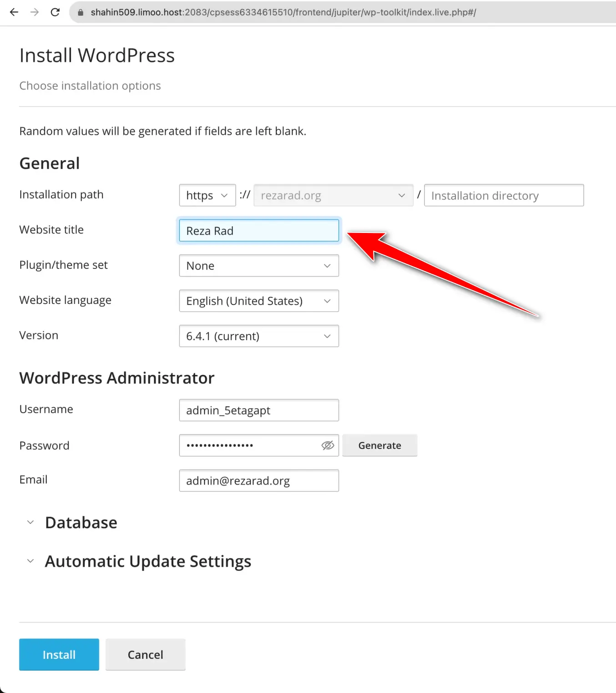
Task: Toggle password visibility with the eye icon
Action: click(x=328, y=445)
